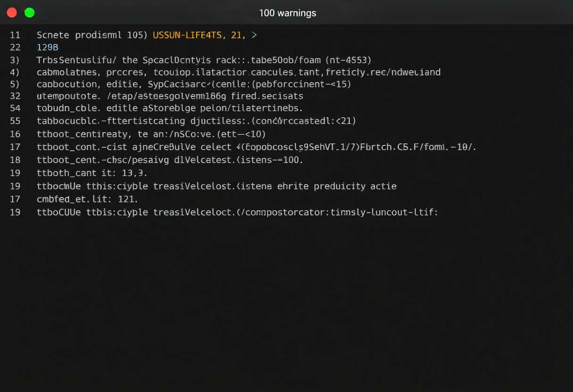Click the "100 warnings" window title
The image size is (573, 392).
pyautogui.click(x=287, y=13)
